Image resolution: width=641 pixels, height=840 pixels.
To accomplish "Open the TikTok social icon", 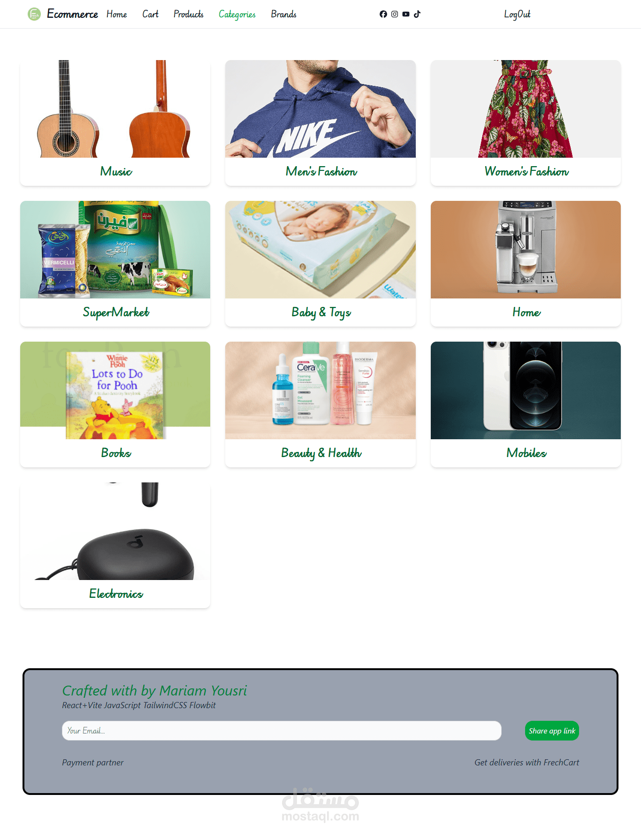I will (417, 14).
